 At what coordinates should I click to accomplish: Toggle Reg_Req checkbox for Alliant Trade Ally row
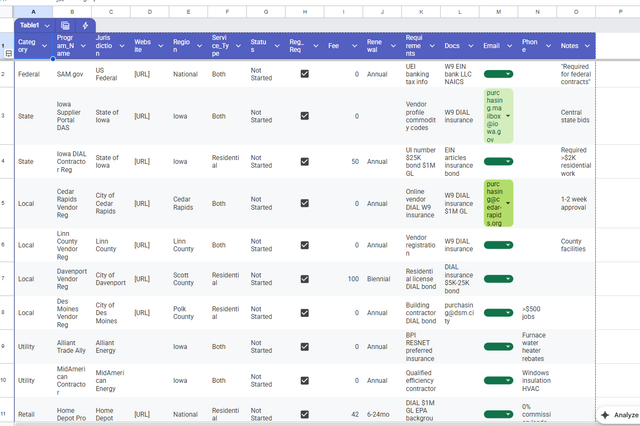[x=304, y=347]
